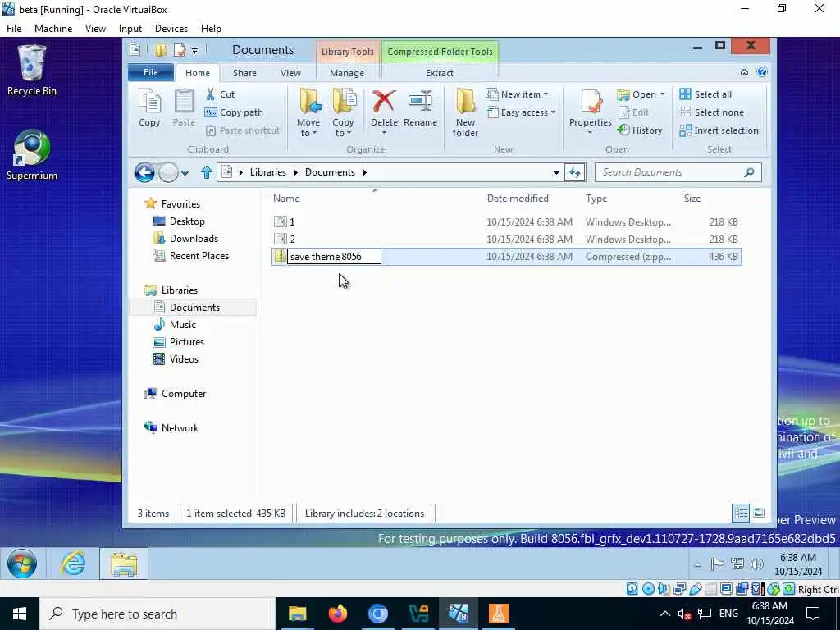This screenshot has width=840, height=630.
Task: Open Recycle Bin on the desktop
Action: point(32,71)
